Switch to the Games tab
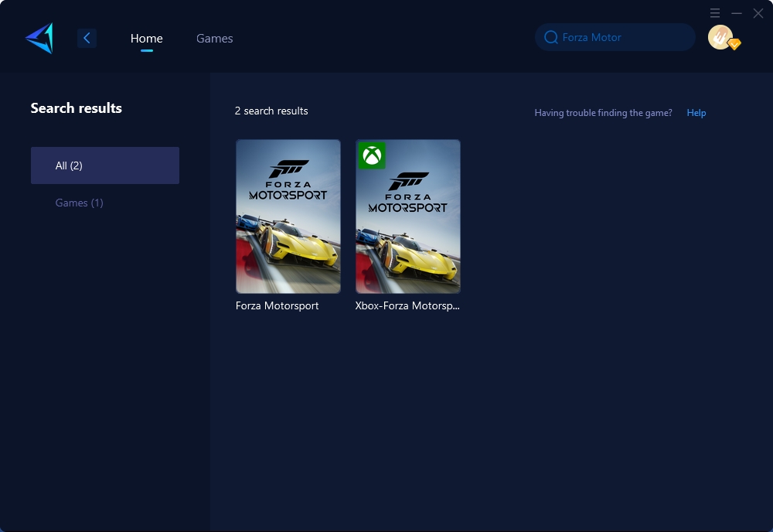Viewport: 773px width, 532px height. [214, 39]
